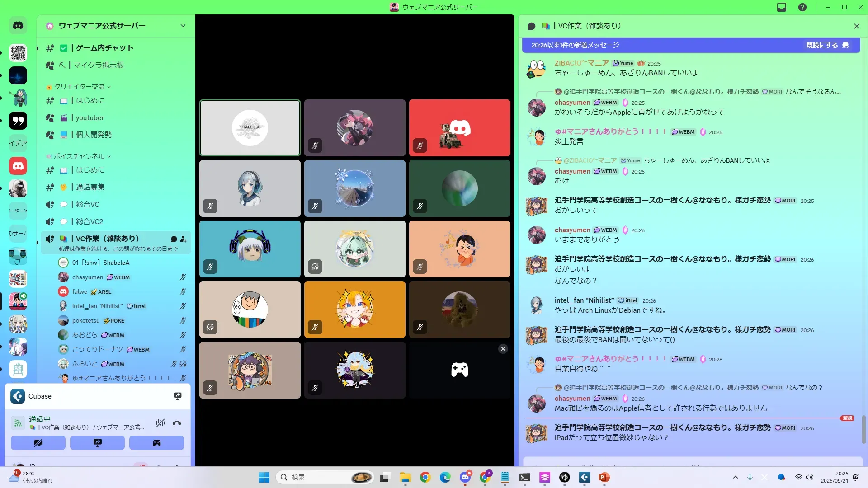The height and width of the screenshot is (488, 868).
Task: Open the inbox icon in the title bar
Action: click(782, 7)
